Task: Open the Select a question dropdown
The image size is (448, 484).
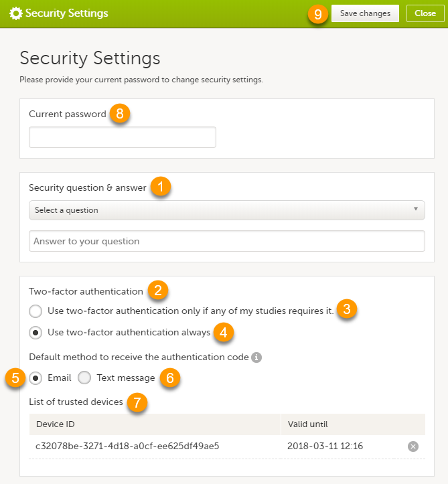Action: tap(227, 210)
